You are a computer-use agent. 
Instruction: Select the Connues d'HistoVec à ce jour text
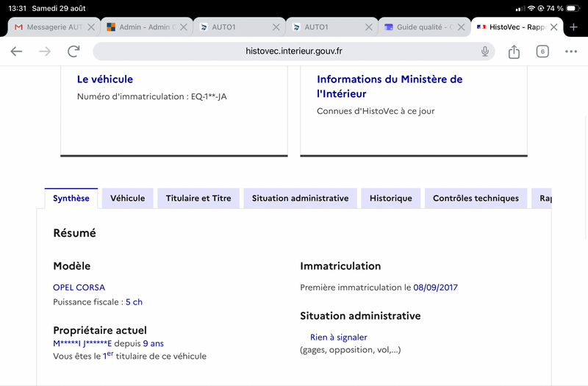click(x=376, y=111)
